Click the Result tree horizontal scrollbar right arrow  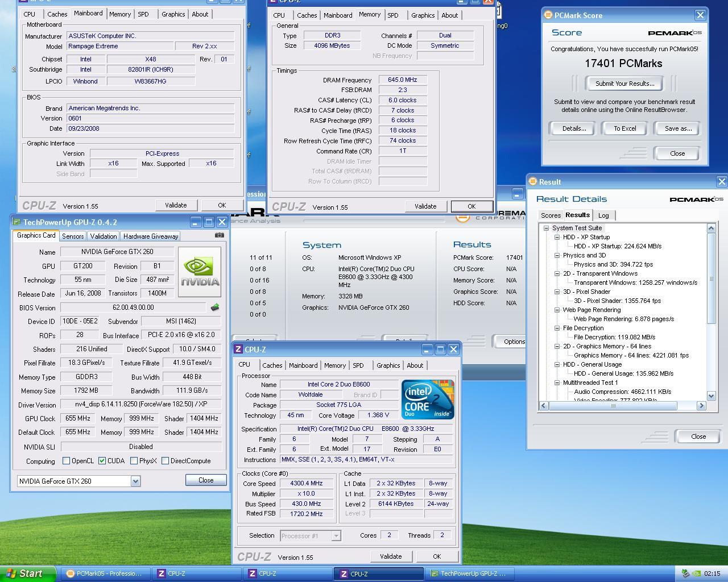point(701,405)
